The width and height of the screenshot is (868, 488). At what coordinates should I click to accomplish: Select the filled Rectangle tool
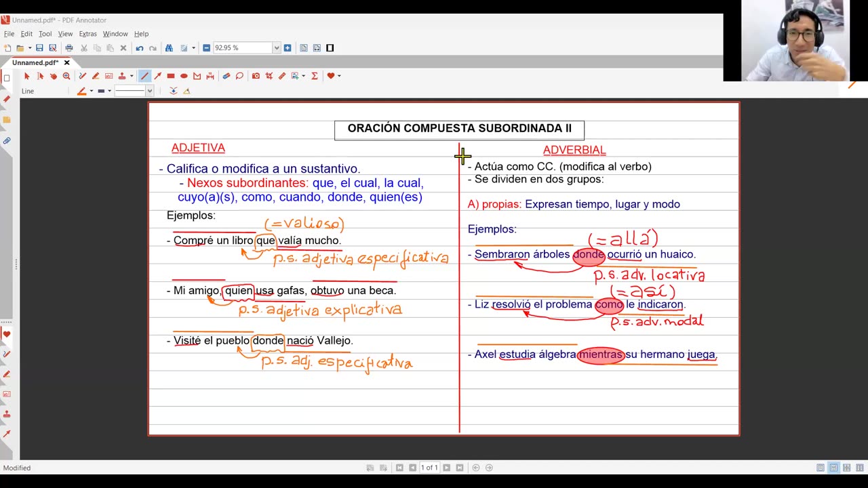(x=171, y=76)
